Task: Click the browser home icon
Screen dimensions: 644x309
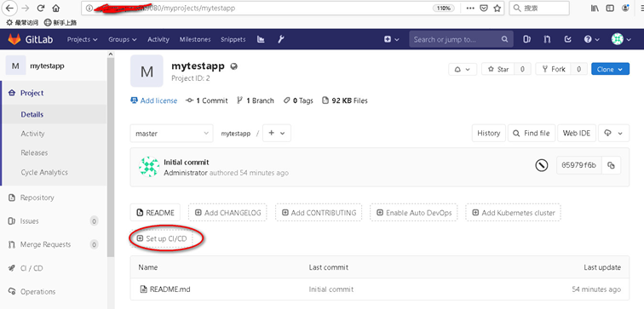Action: (56, 8)
